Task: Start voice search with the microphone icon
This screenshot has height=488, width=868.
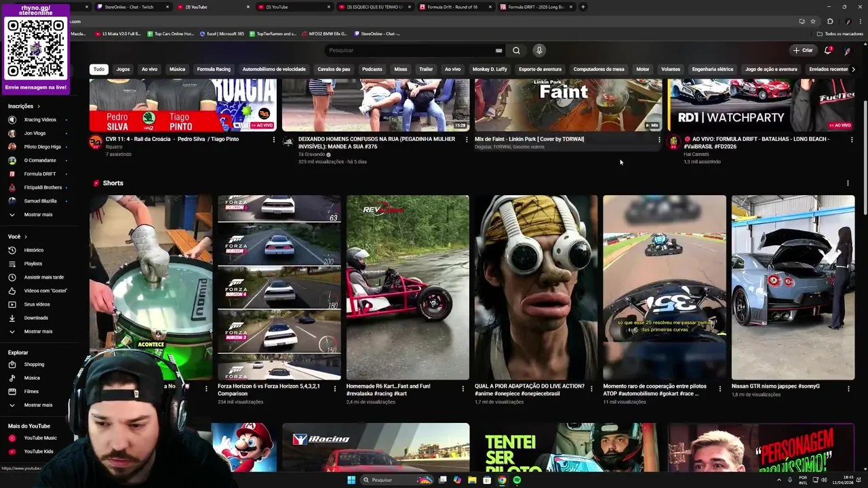Action: [x=539, y=50]
